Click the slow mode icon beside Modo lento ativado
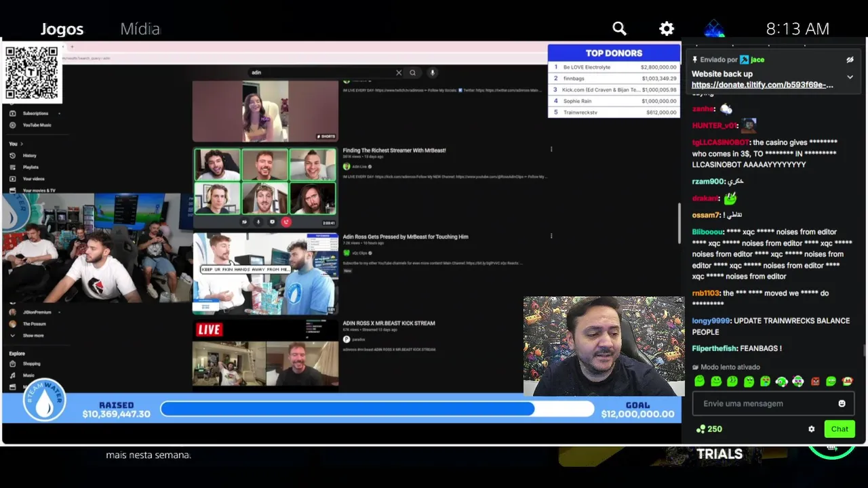The height and width of the screenshot is (488, 868). pos(696,367)
